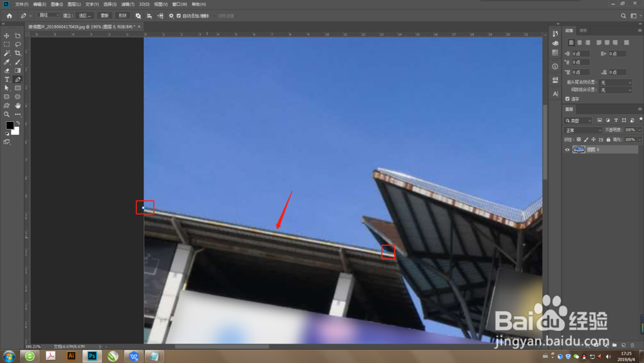The width and height of the screenshot is (644, 363).
Task: Open the Swatches grid panel icon
Action: click(x=555, y=53)
